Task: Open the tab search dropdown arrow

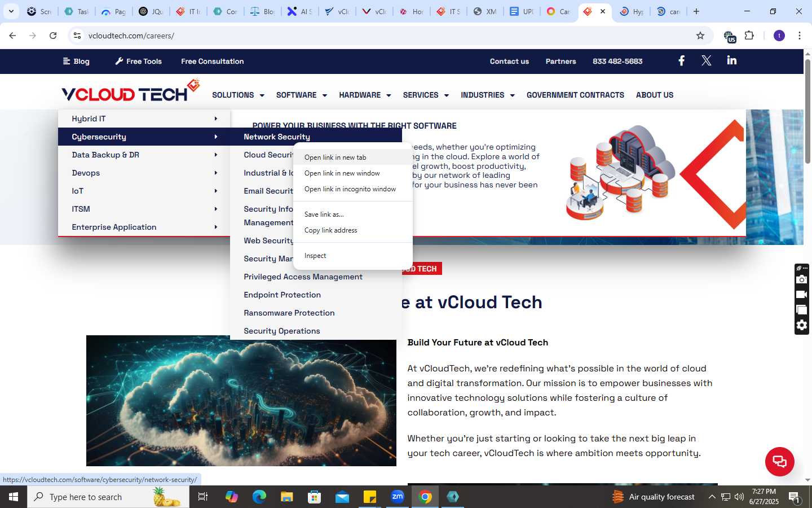Action: [x=11, y=11]
